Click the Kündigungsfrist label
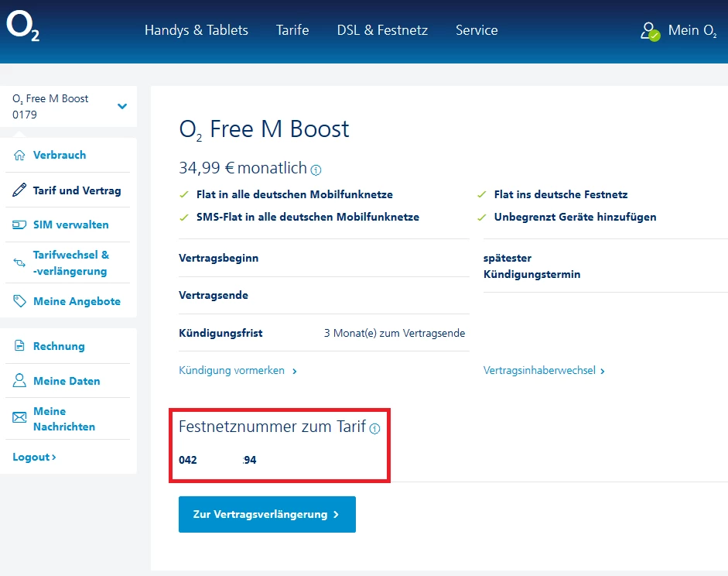 coord(220,333)
